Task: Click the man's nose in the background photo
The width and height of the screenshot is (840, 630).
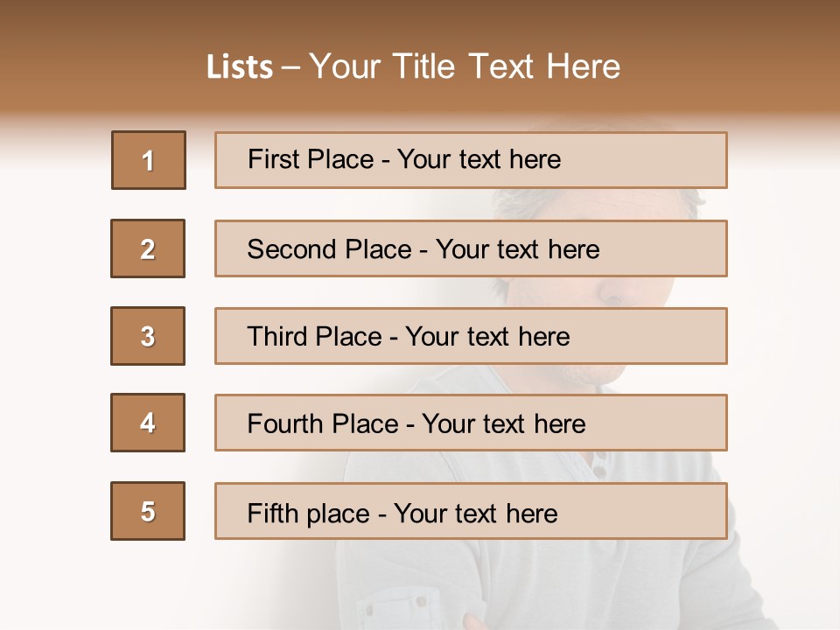Action: tap(624, 291)
